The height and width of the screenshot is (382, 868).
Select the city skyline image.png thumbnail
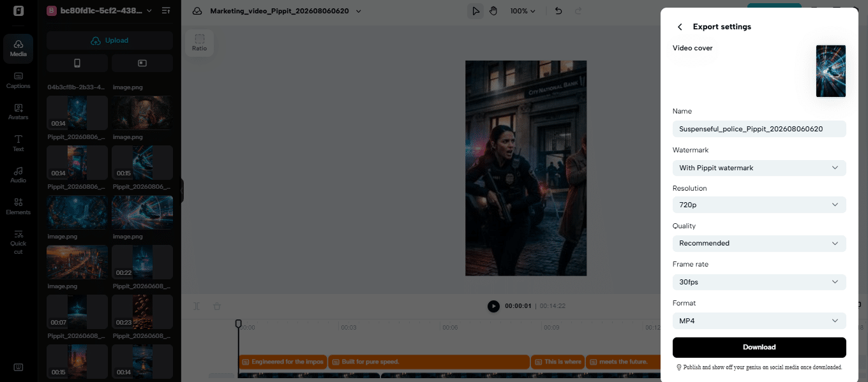[x=77, y=261]
